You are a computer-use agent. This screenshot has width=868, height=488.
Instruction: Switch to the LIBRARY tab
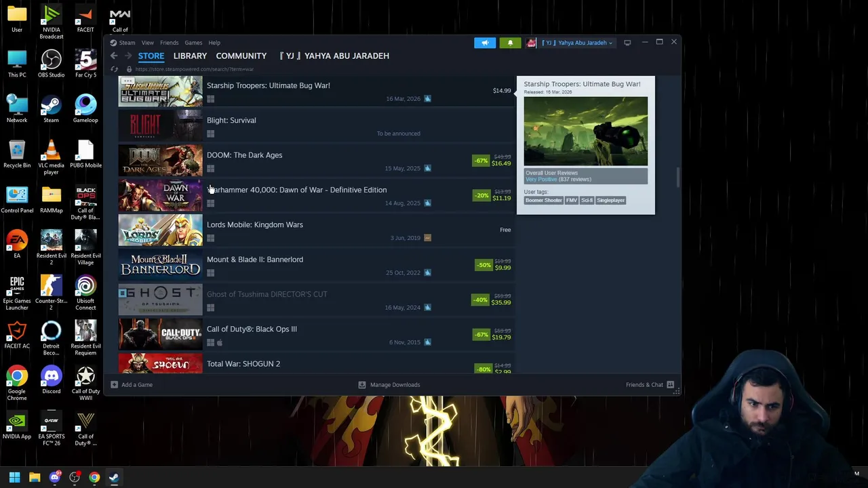coord(190,56)
